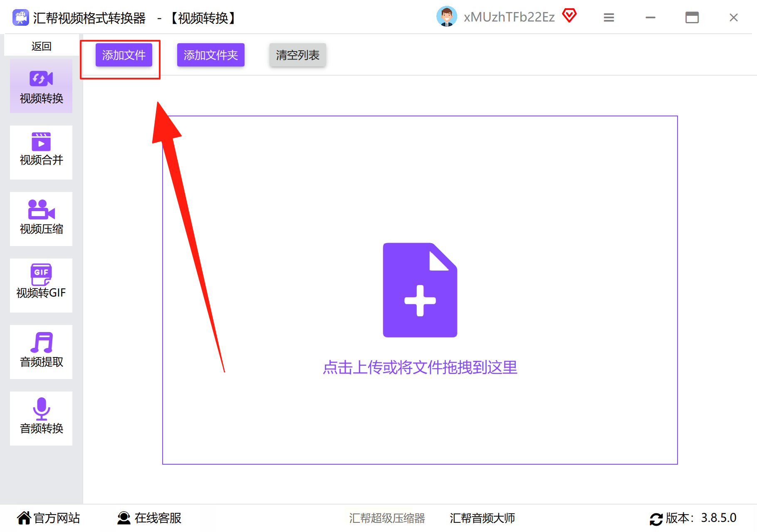Click the customer service headset icon
This screenshot has height=532, width=757.
[x=124, y=518]
